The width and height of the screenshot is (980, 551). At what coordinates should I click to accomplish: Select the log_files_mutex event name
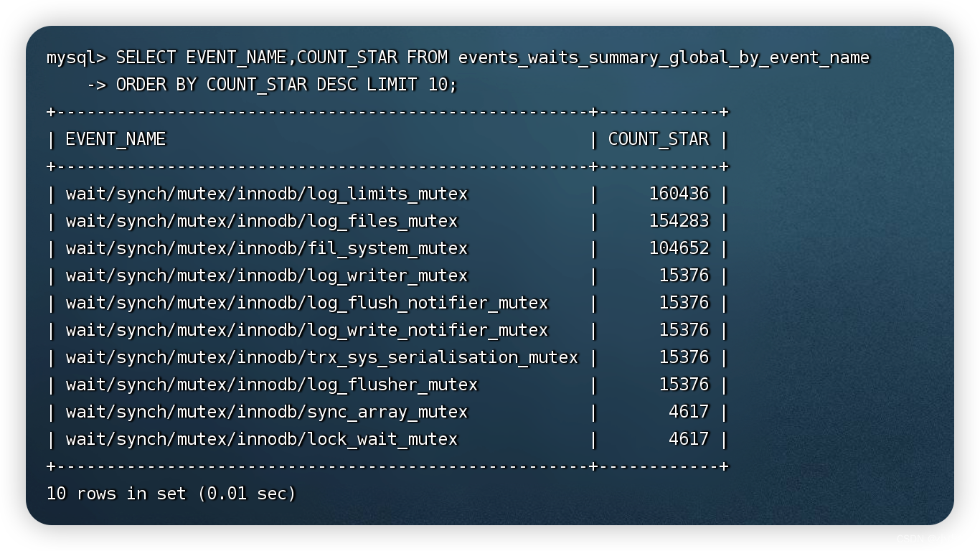point(261,221)
